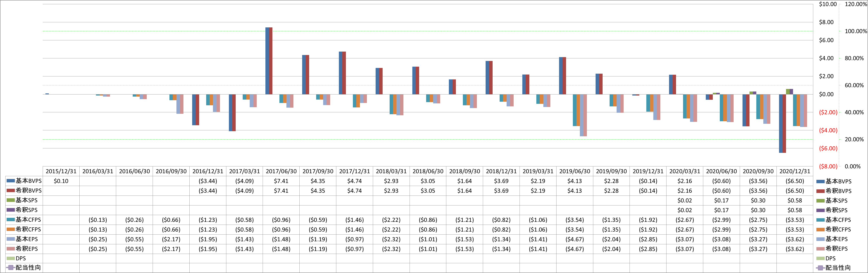The width and height of the screenshot is (868, 273).
Task: Click the red ($8.00) axis label
Action: (828, 166)
